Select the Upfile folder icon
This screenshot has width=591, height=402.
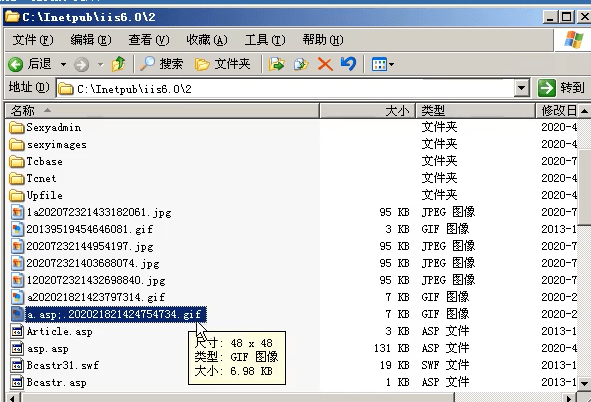pos(17,195)
